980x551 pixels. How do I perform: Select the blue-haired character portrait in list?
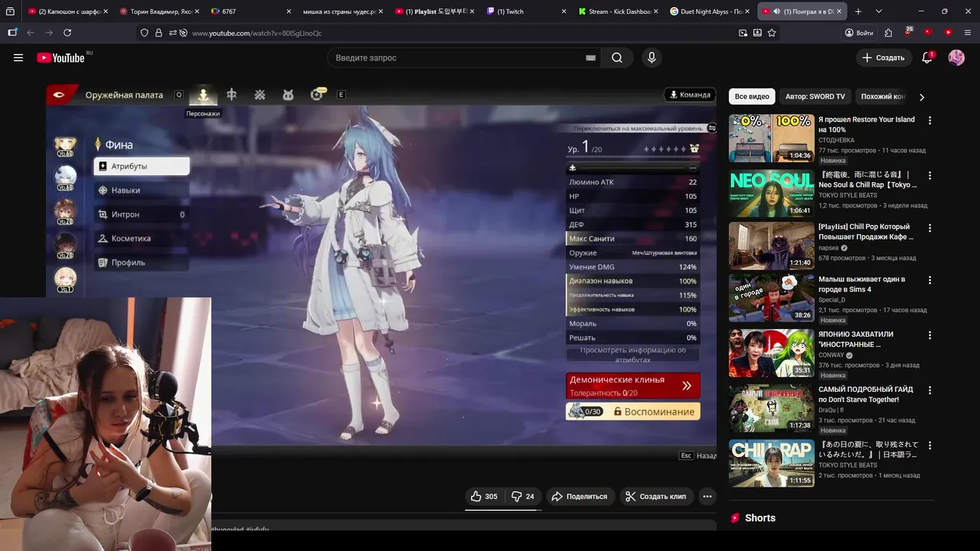click(x=65, y=178)
